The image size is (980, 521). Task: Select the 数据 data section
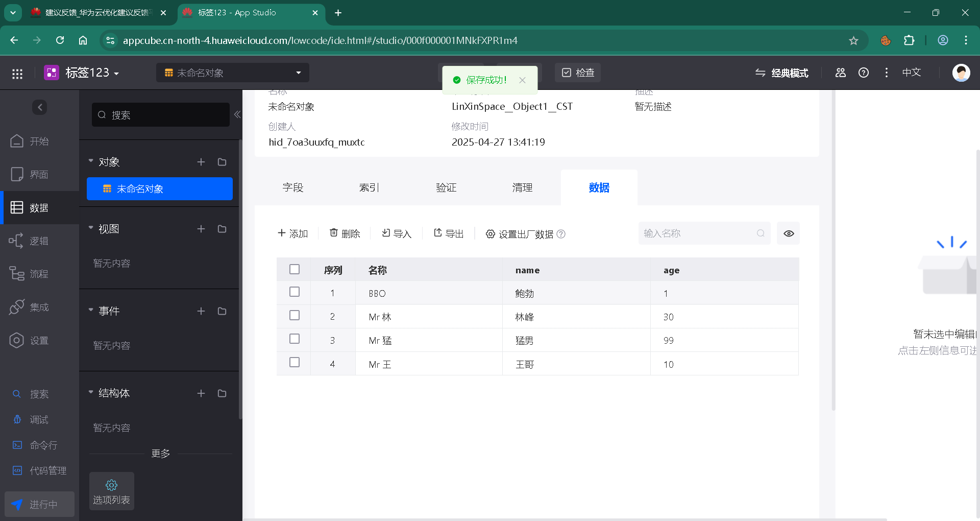[x=39, y=207]
